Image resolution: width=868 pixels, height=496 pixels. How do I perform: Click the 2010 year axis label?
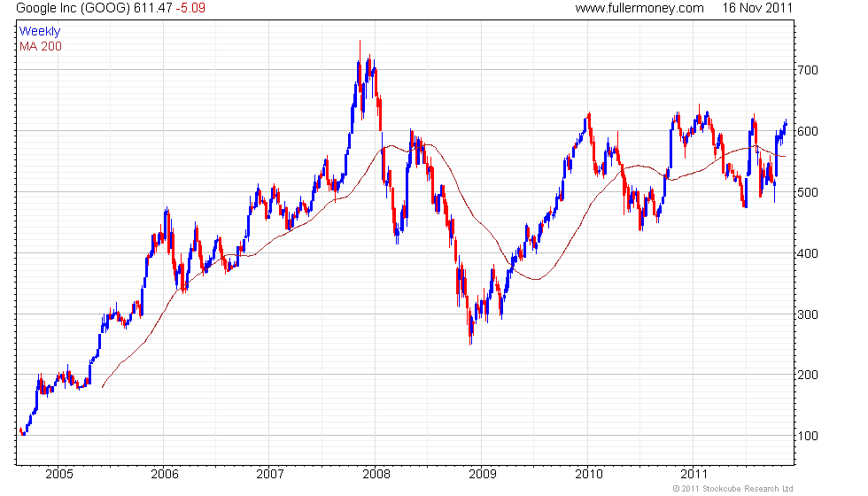(x=589, y=474)
